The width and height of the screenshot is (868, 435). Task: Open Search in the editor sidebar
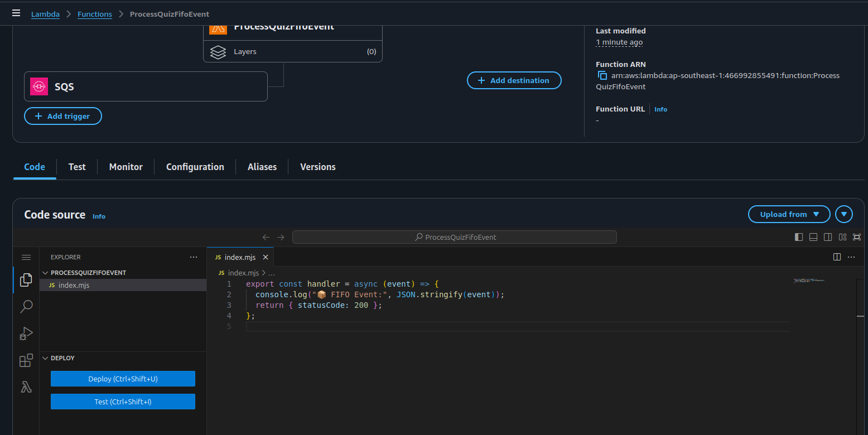point(26,307)
